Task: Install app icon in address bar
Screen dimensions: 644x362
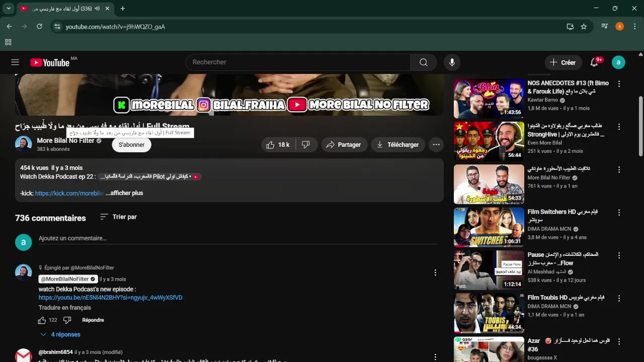Action: pos(570,27)
